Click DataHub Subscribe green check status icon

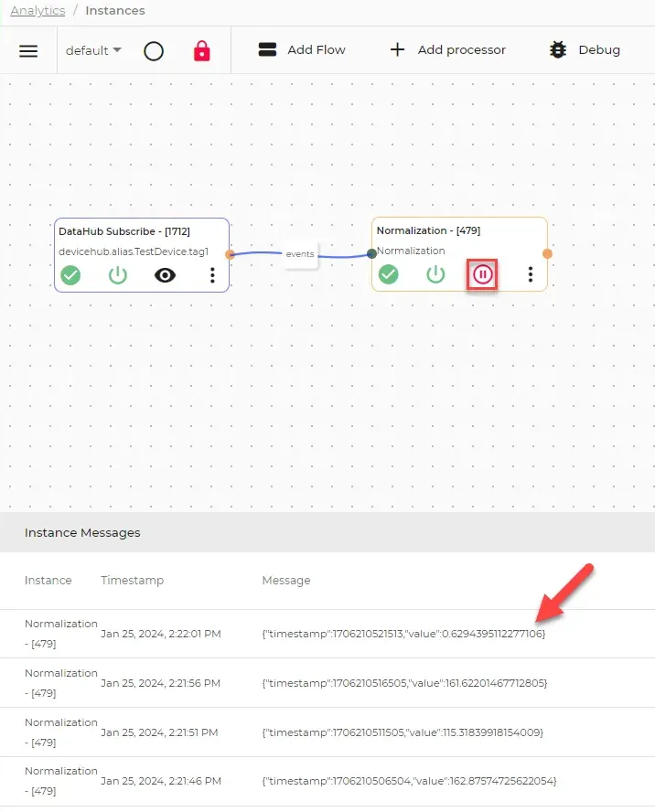(x=70, y=275)
